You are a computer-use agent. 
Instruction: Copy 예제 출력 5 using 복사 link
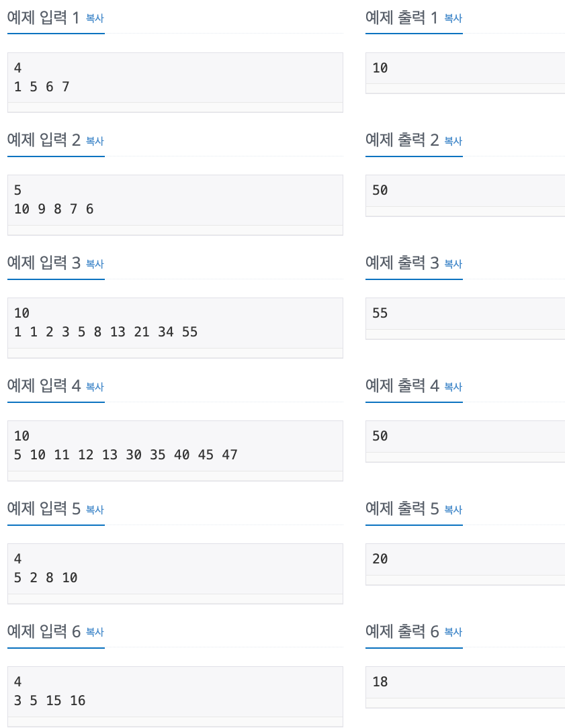coord(452,510)
